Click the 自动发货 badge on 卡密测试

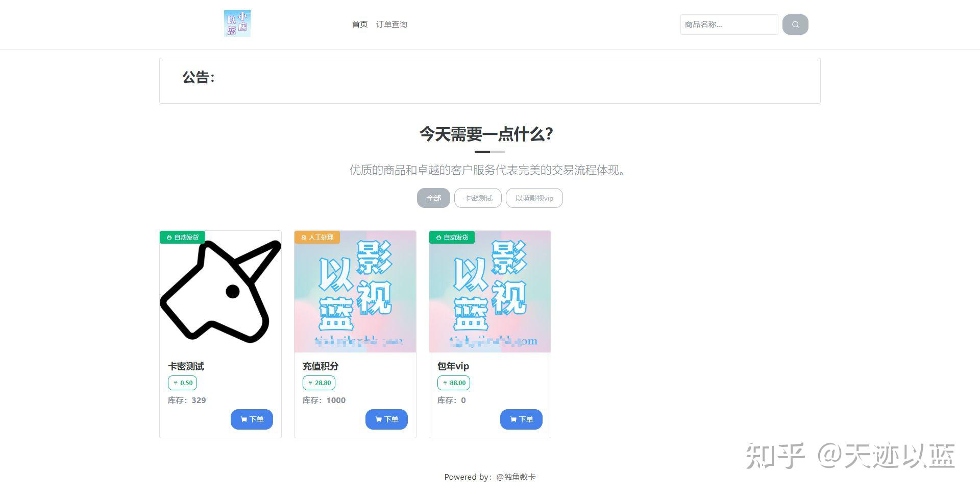click(x=183, y=238)
